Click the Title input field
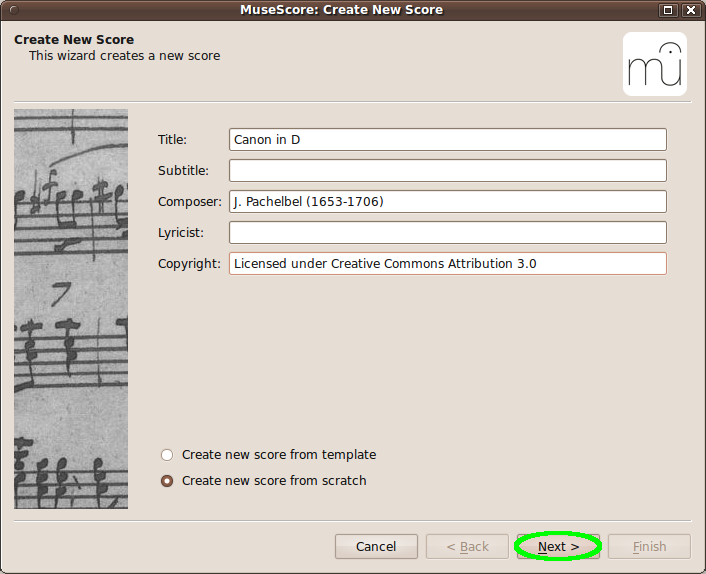 pos(448,140)
